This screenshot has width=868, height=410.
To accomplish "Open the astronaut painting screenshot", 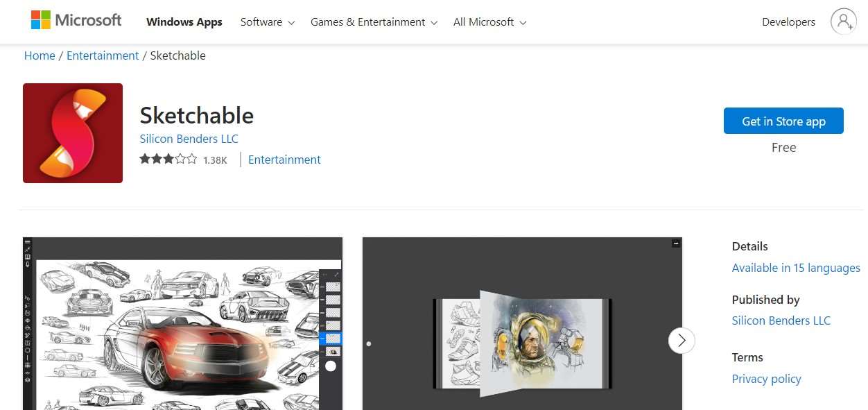I will click(x=522, y=323).
